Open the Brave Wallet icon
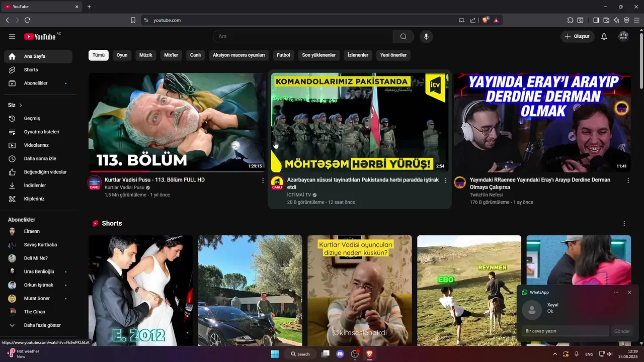This screenshot has height=362, width=644. 606,20
